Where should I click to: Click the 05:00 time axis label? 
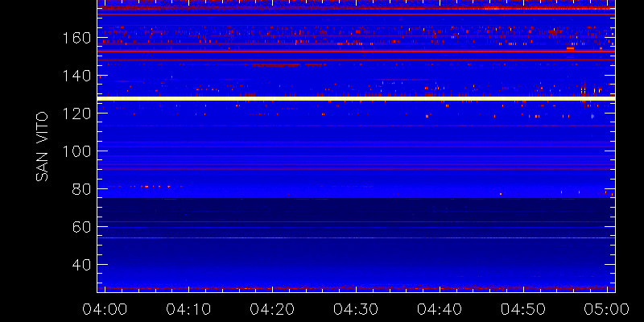pos(607,309)
